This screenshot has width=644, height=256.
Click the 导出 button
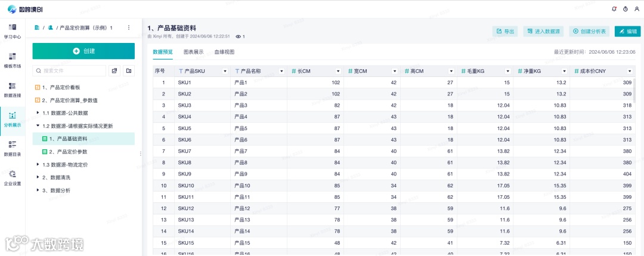(x=505, y=31)
